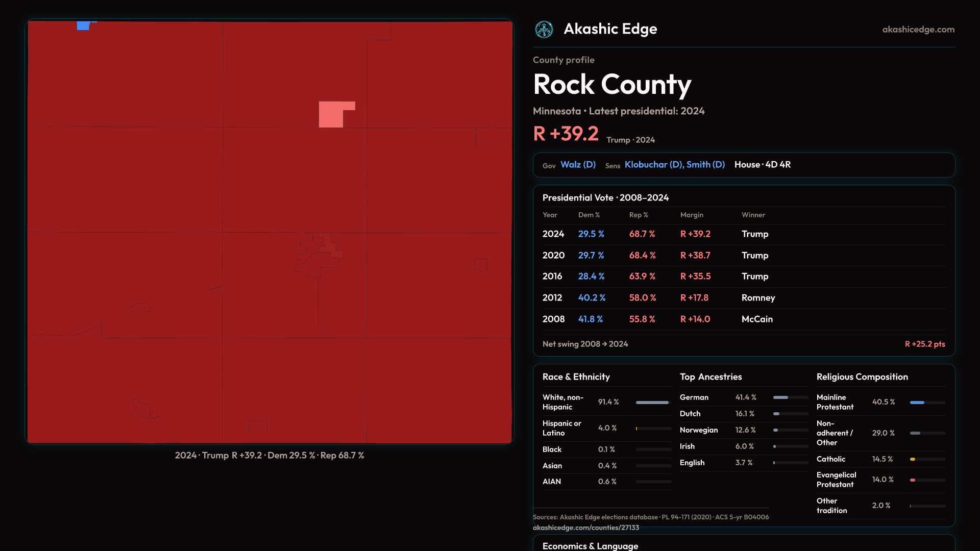This screenshot has height=551, width=980.
Task: Open the akashicedge.com link in header
Action: tap(918, 30)
